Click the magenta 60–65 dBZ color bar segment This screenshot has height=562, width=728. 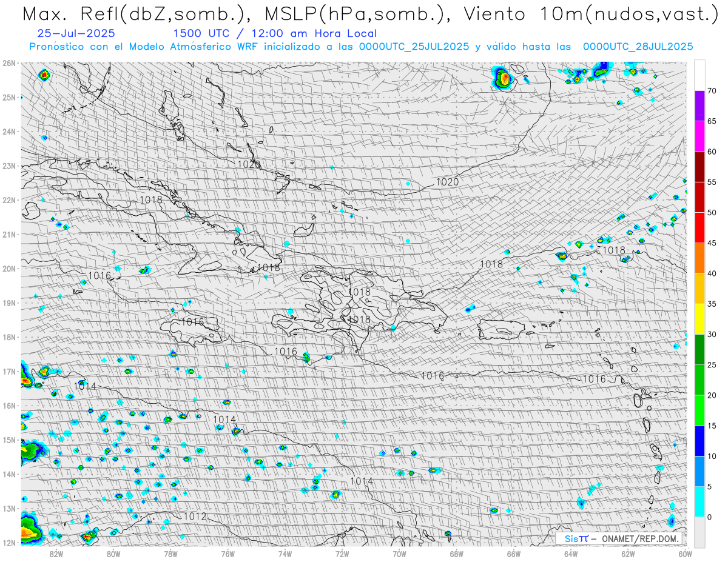click(x=699, y=136)
